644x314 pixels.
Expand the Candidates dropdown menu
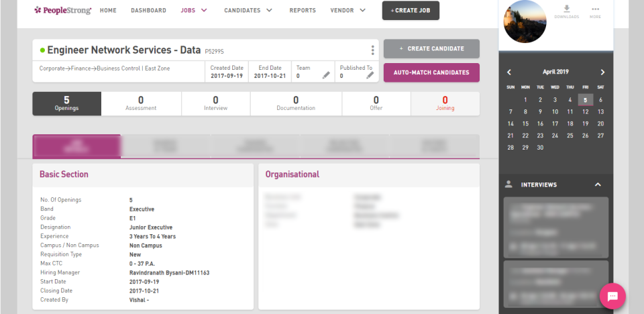[x=269, y=10]
